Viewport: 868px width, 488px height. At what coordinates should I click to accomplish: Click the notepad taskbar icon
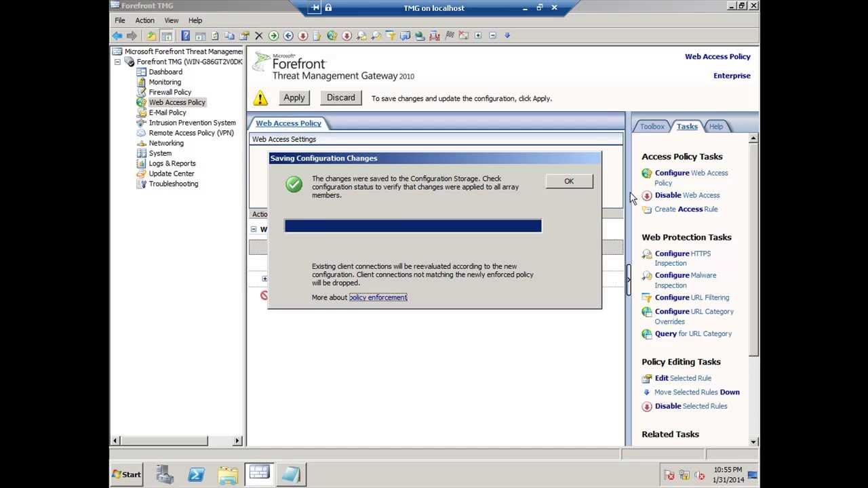pyautogui.click(x=290, y=474)
